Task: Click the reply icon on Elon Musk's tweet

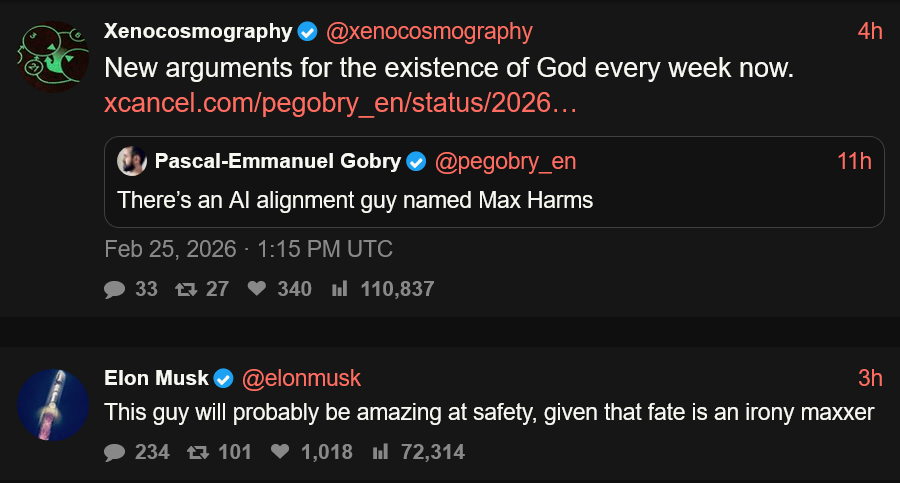Action: (115, 452)
